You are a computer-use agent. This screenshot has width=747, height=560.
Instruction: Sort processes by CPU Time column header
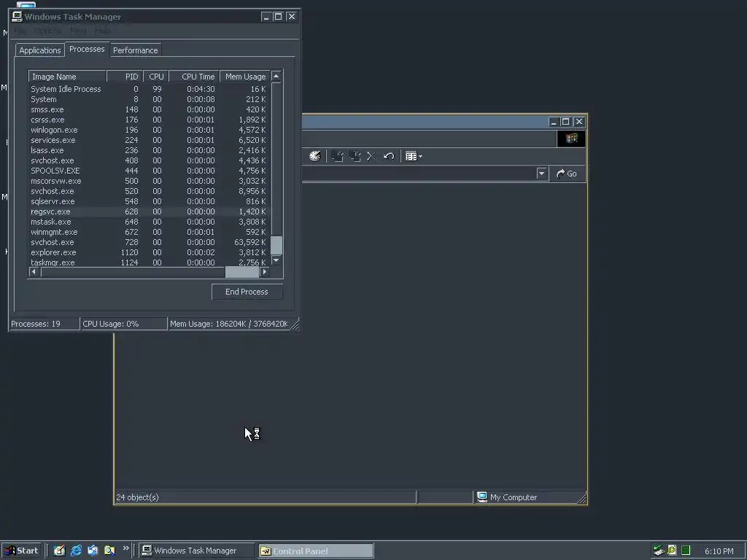[x=194, y=77]
